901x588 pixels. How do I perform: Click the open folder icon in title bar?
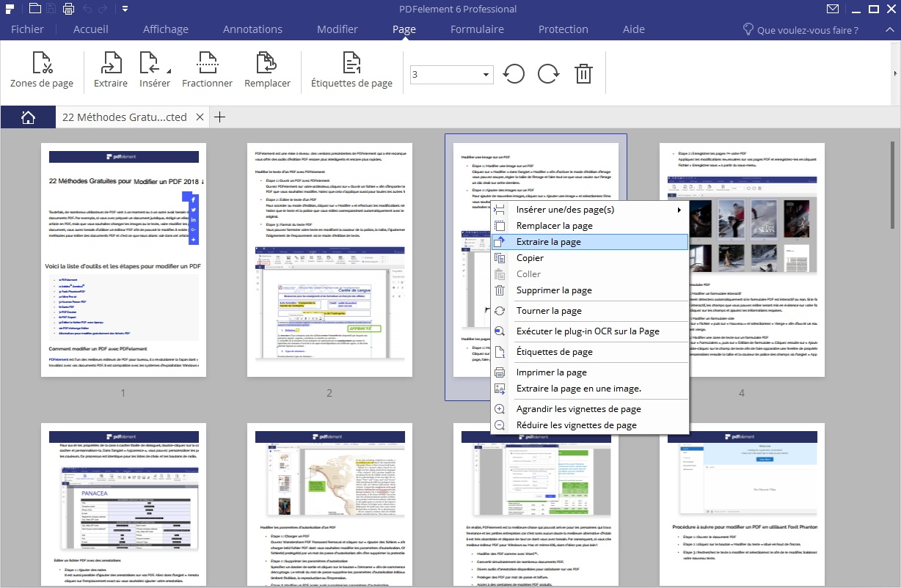click(34, 10)
